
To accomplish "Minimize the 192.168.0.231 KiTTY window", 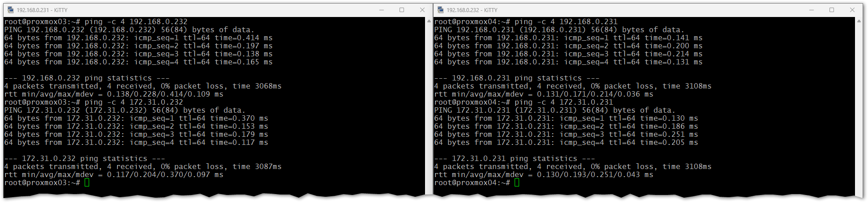I will point(381,10).
